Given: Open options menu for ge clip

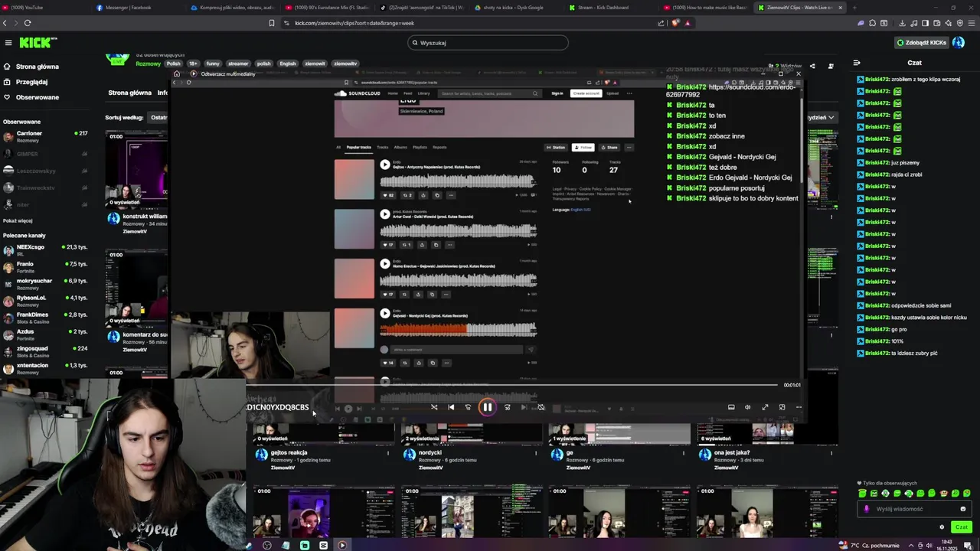Looking at the screenshot, I should 684,453.
